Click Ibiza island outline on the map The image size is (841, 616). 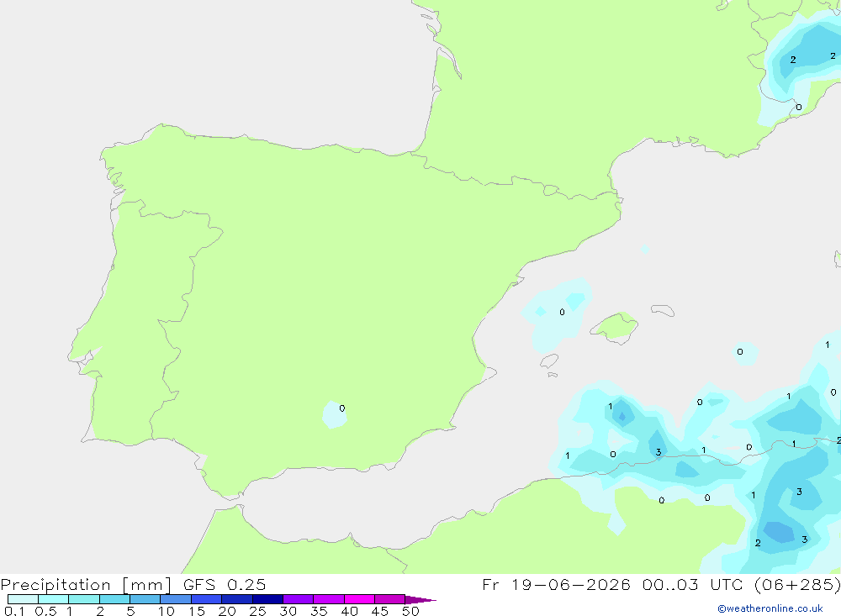550,361
